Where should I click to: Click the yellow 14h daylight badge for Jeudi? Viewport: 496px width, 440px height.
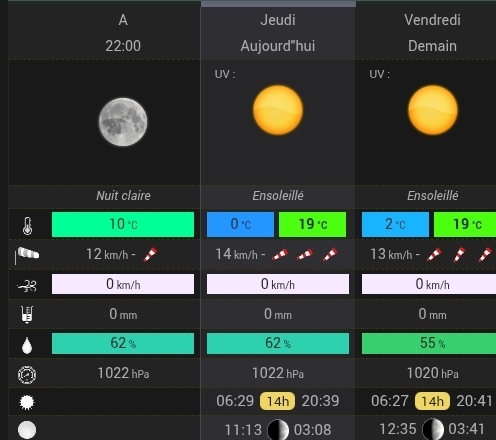pyautogui.click(x=278, y=401)
